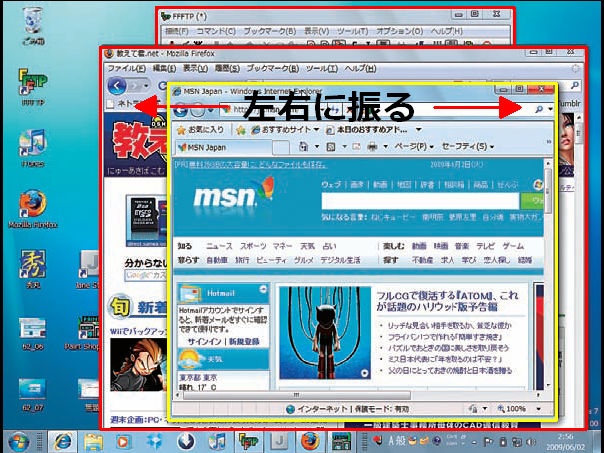604x453 pixels.
Task: Switch to Jane Style via taskbar J icon
Action: point(279,441)
